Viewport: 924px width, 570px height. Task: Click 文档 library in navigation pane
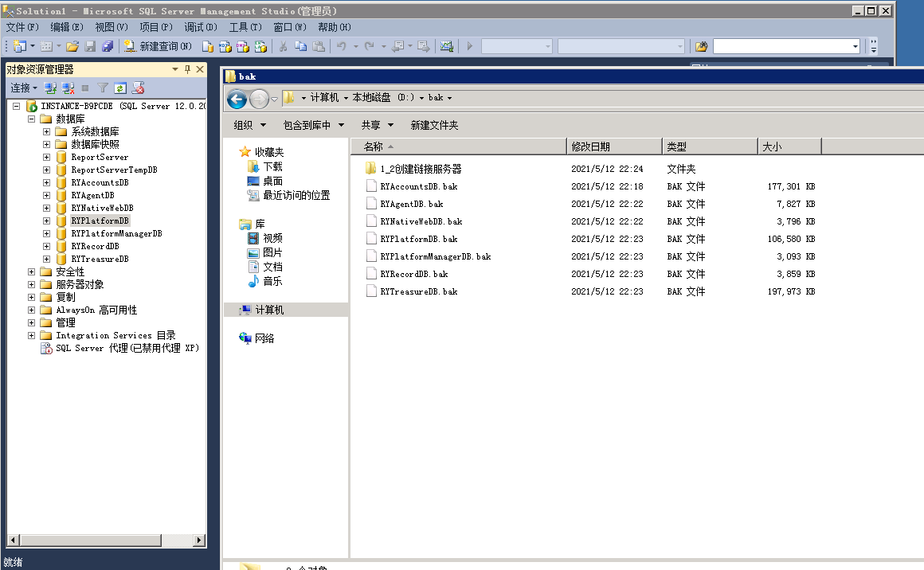coord(272,267)
